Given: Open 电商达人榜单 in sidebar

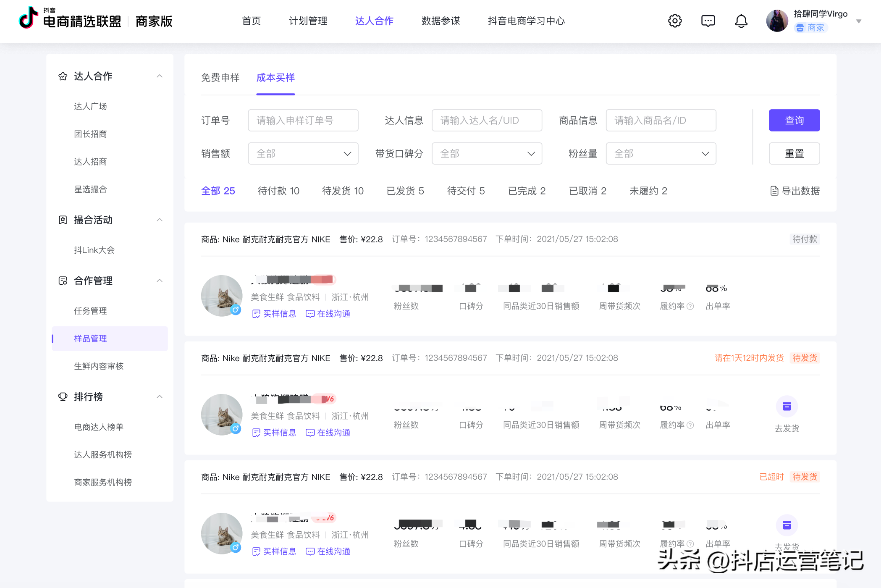Looking at the screenshot, I should (99, 427).
